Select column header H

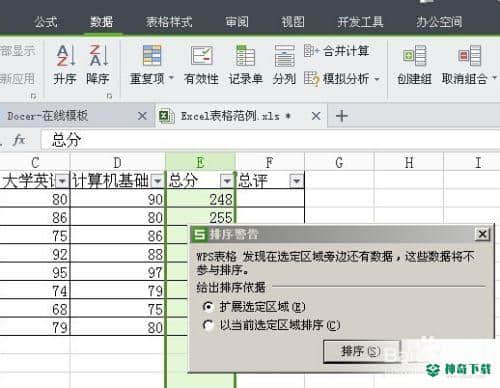(x=409, y=163)
